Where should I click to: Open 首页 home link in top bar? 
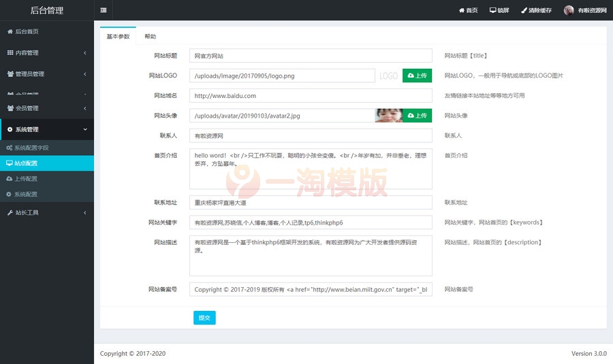469,10
